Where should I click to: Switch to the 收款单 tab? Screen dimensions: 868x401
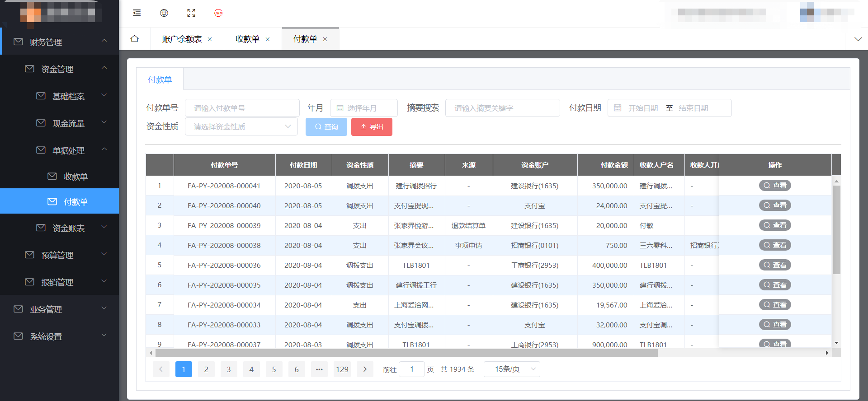click(247, 39)
